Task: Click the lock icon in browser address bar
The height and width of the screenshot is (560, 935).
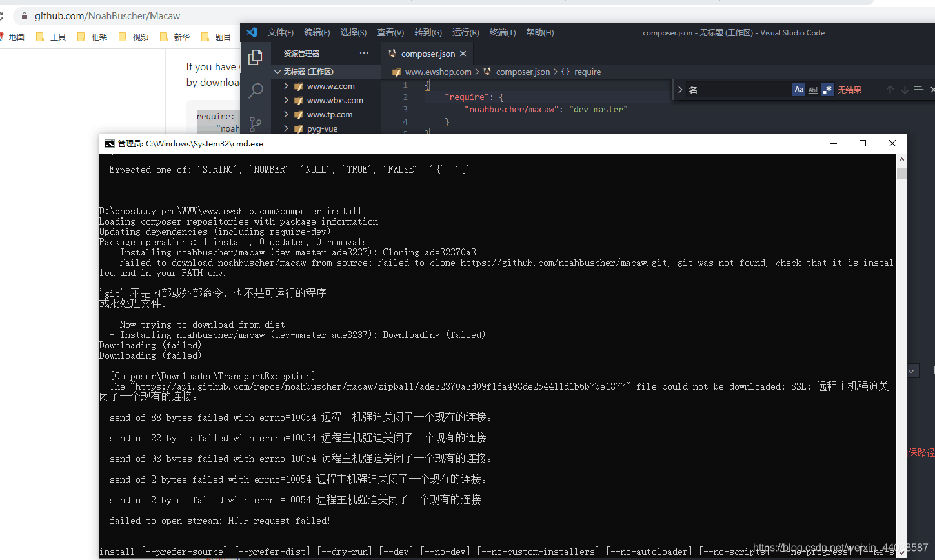Action: [x=25, y=15]
